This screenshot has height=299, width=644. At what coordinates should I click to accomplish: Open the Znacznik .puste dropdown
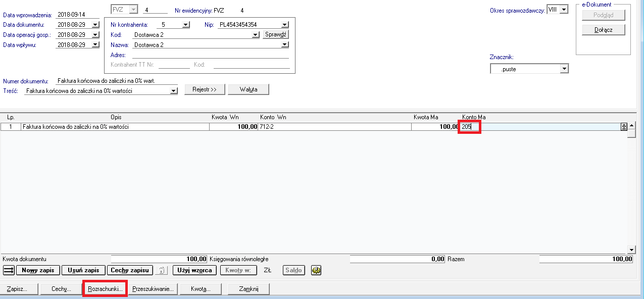[565, 69]
